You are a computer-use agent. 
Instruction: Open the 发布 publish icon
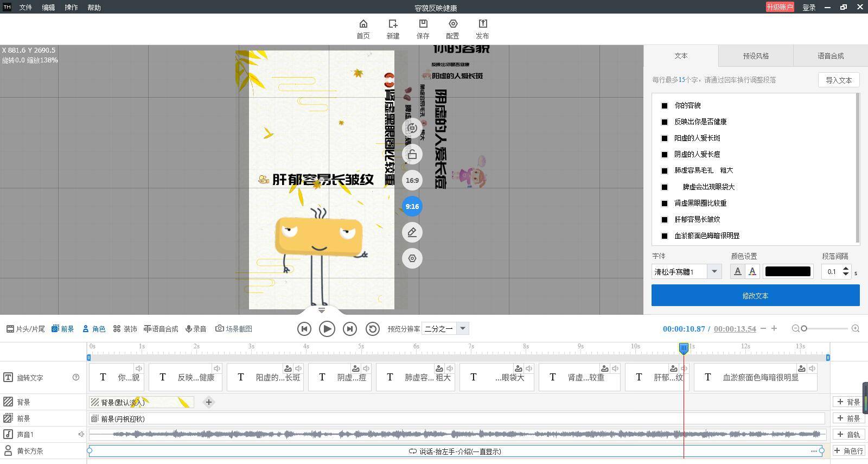click(x=482, y=24)
